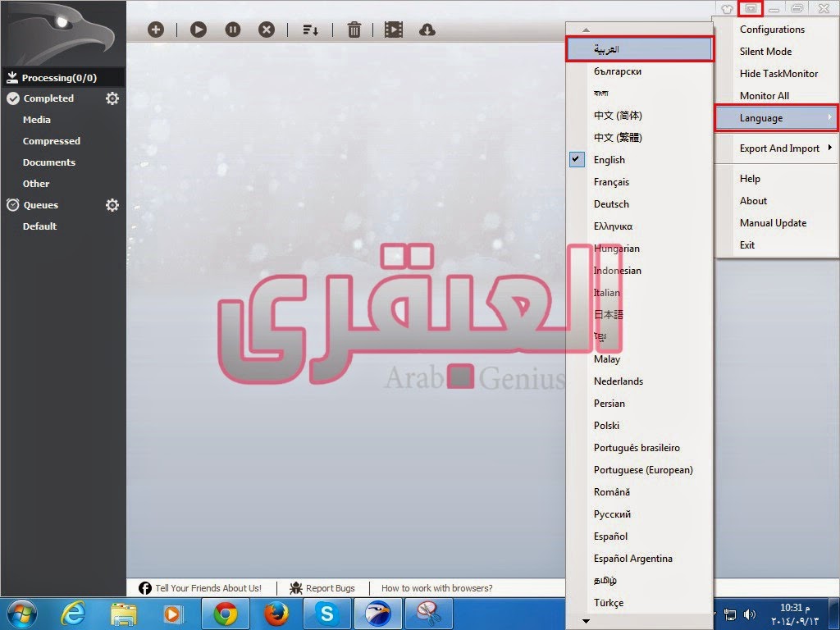Click the Facebook icon in bottom bar
Viewport: 840px width, 630px height.
[144, 588]
